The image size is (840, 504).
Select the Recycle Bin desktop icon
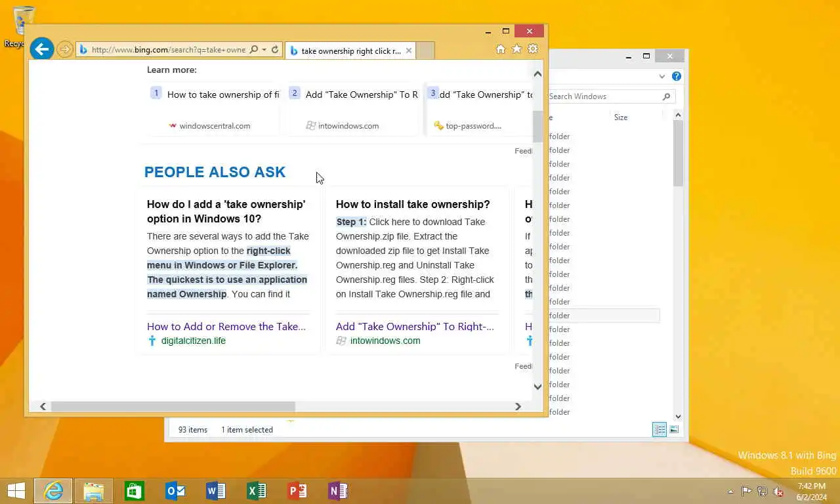click(24, 26)
